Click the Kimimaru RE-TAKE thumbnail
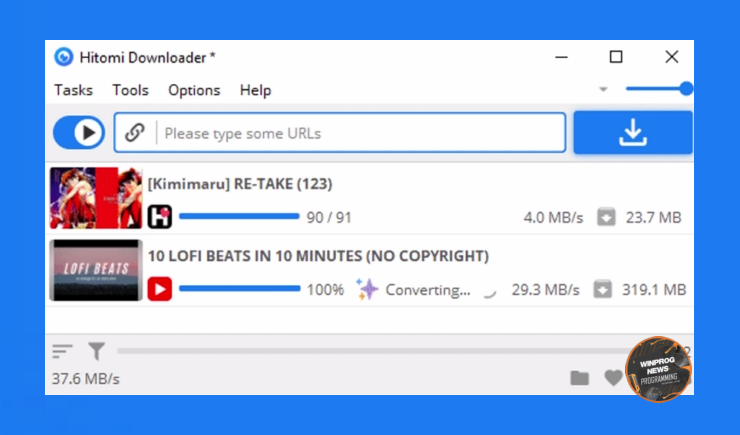The width and height of the screenshot is (740, 435). (x=96, y=198)
